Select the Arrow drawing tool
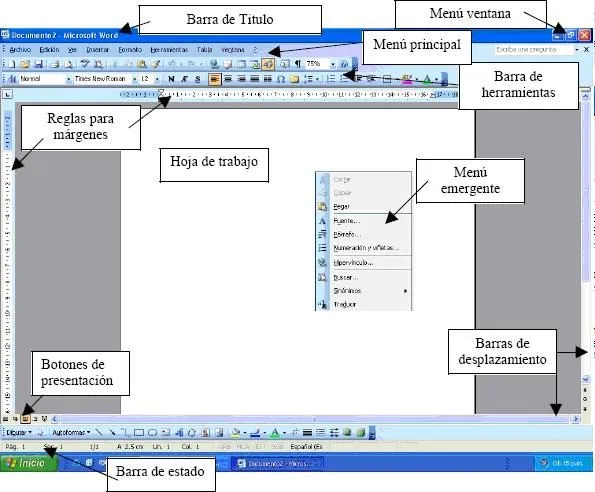 click(112, 432)
